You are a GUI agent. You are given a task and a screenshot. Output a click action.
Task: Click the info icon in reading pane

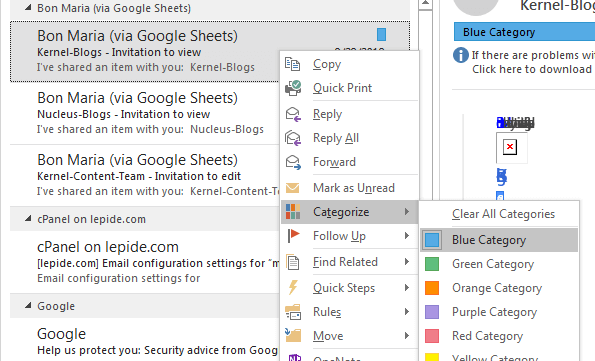[x=461, y=55]
